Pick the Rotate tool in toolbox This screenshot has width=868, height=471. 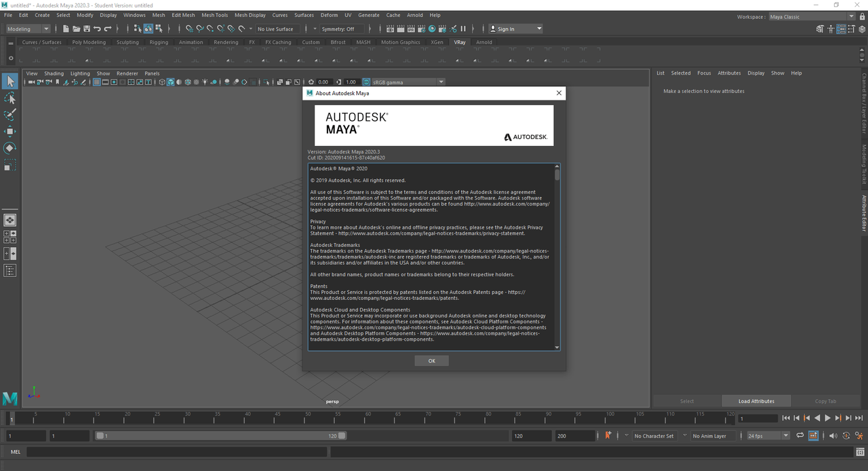click(10, 148)
